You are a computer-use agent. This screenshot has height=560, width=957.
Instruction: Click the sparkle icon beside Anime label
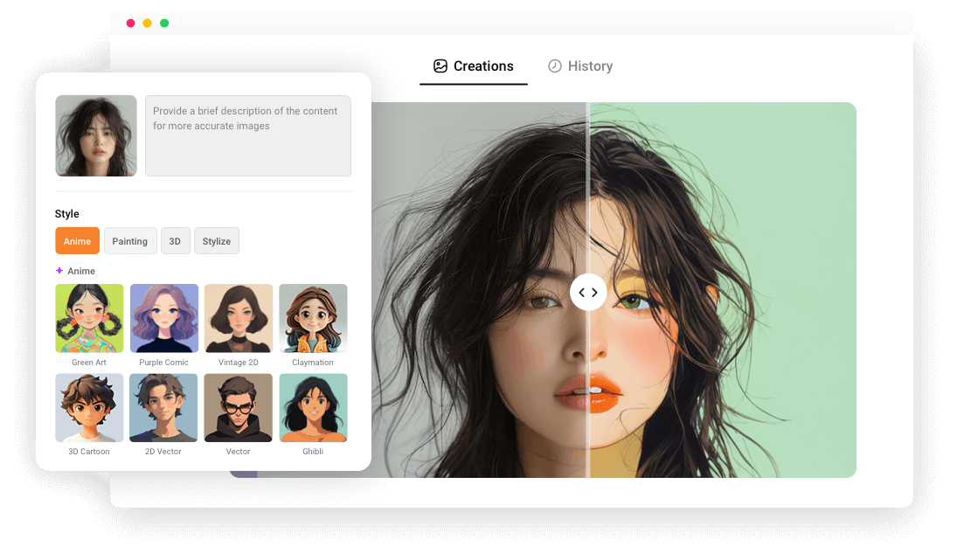pos(61,271)
